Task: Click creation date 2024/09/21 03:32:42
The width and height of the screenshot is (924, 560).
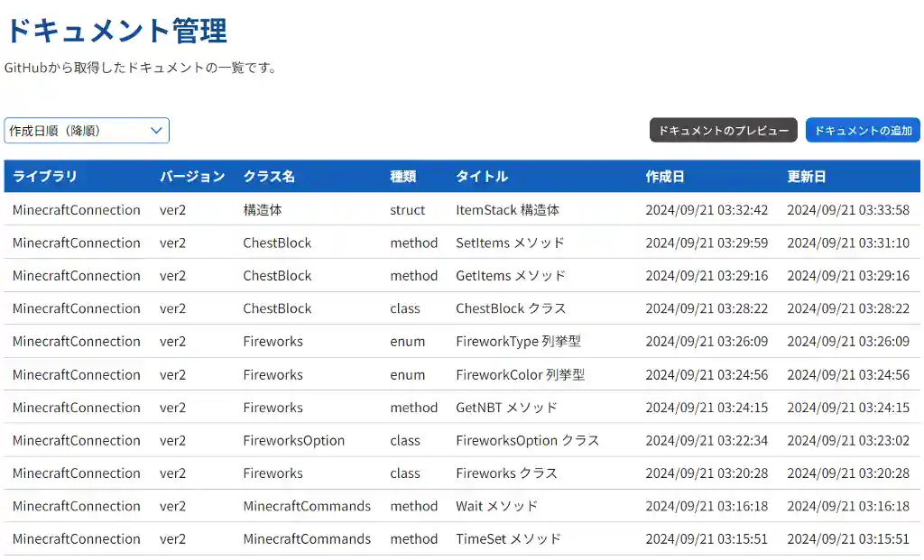Action: [x=707, y=209]
